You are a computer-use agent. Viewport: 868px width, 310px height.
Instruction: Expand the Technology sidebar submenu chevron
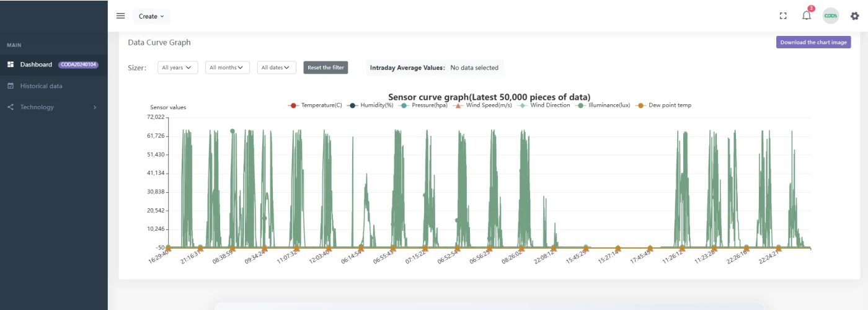[95, 107]
